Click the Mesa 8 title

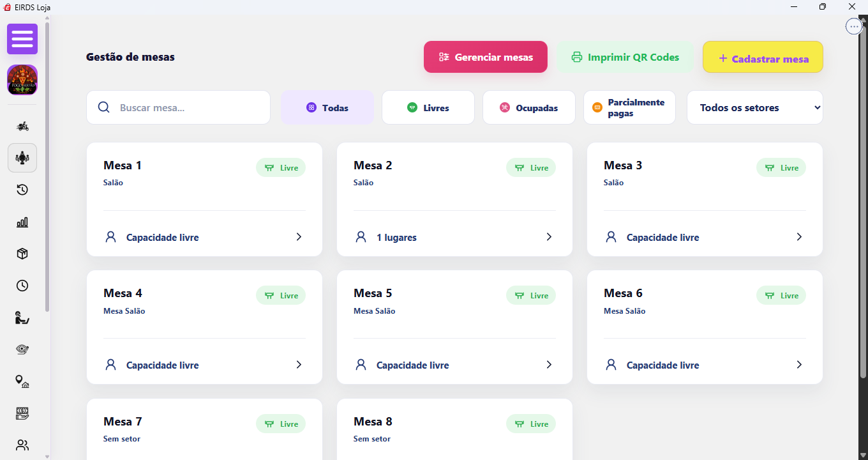(373, 422)
